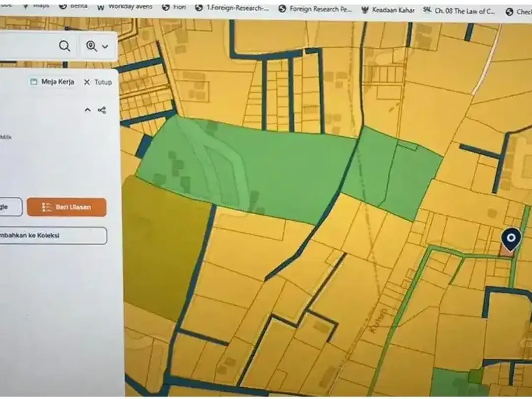Click the search magnifier icon
The height and width of the screenshot is (399, 532).
[x=65, y=46]
